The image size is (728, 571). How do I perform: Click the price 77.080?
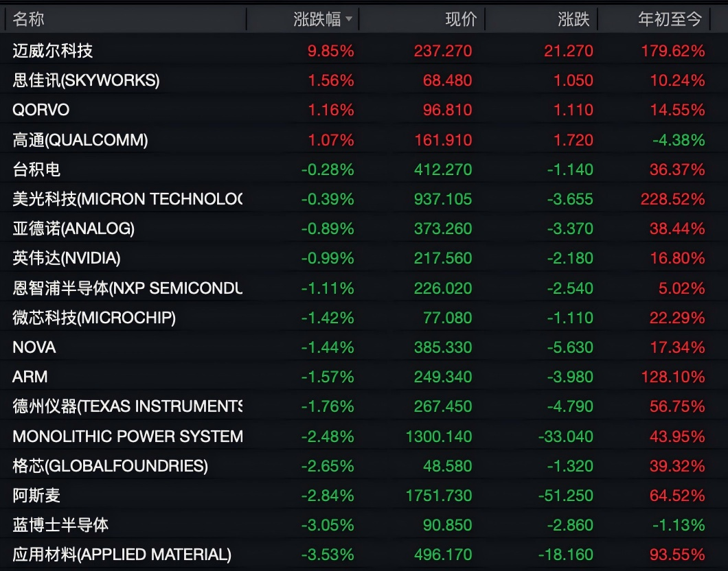(x=448, y=318)
